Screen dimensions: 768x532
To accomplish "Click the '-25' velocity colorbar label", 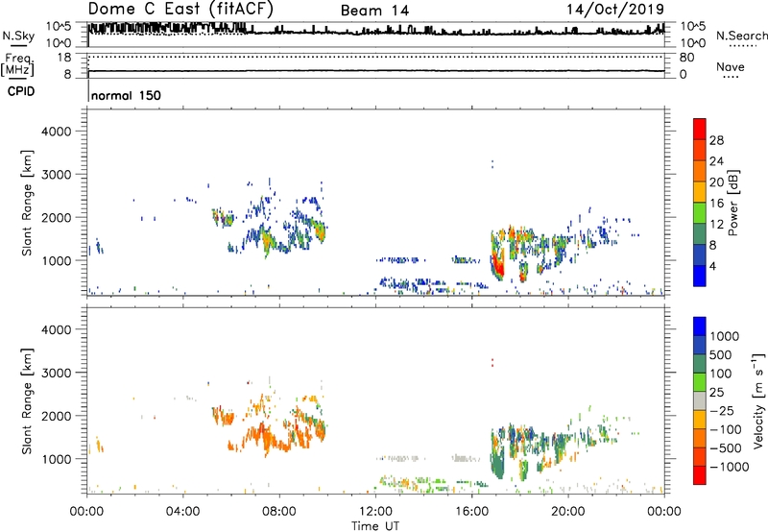I will pyautogui.click(x=722, y=411).
